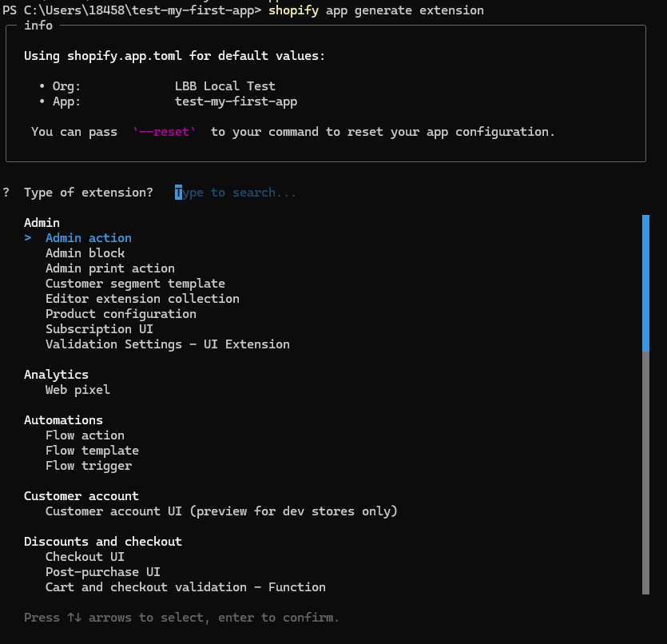This screenshot has width=667, height=644.
Task: Click the 'Automations' category heading
Action: pyautogui.click(x=63, y=419)
